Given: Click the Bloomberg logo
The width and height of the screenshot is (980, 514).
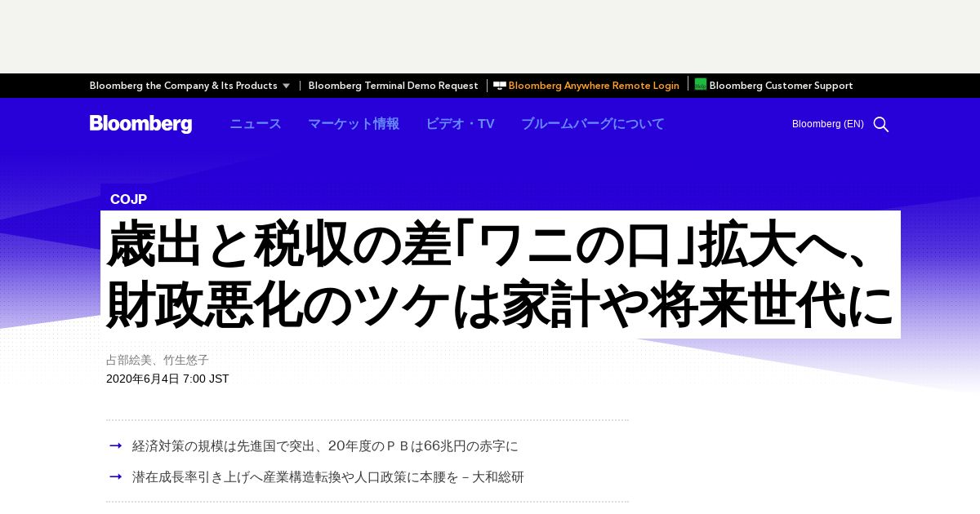Looking at the screenshot, I should click(x=140, y=124).
